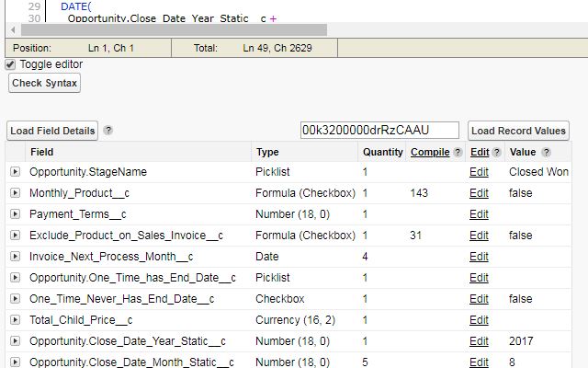Expand the Monthly_Product__c row
588x368 pixels.
click(x=15, y=193)
